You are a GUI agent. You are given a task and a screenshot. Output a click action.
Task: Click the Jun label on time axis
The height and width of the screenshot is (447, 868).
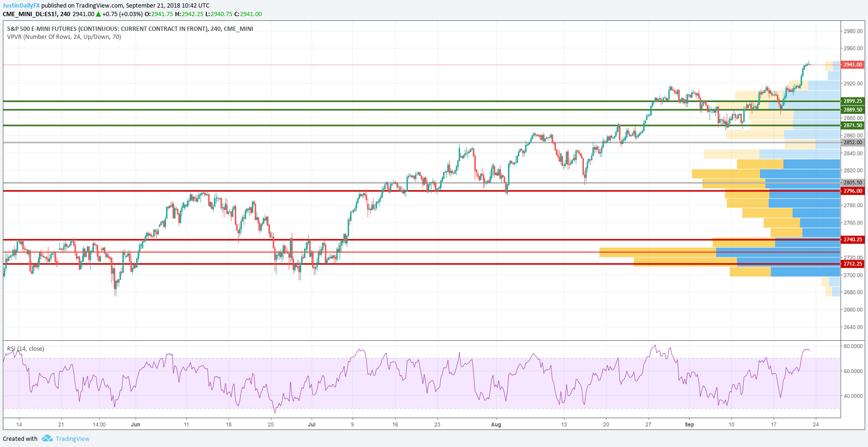pos(136,424)
